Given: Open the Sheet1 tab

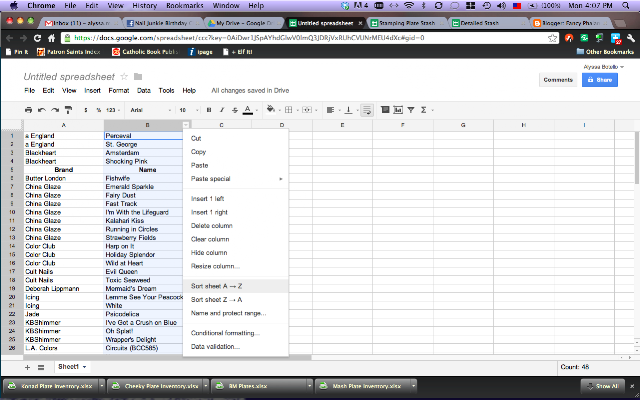Looking at the screenshot, I should click(x=72, y=367).
